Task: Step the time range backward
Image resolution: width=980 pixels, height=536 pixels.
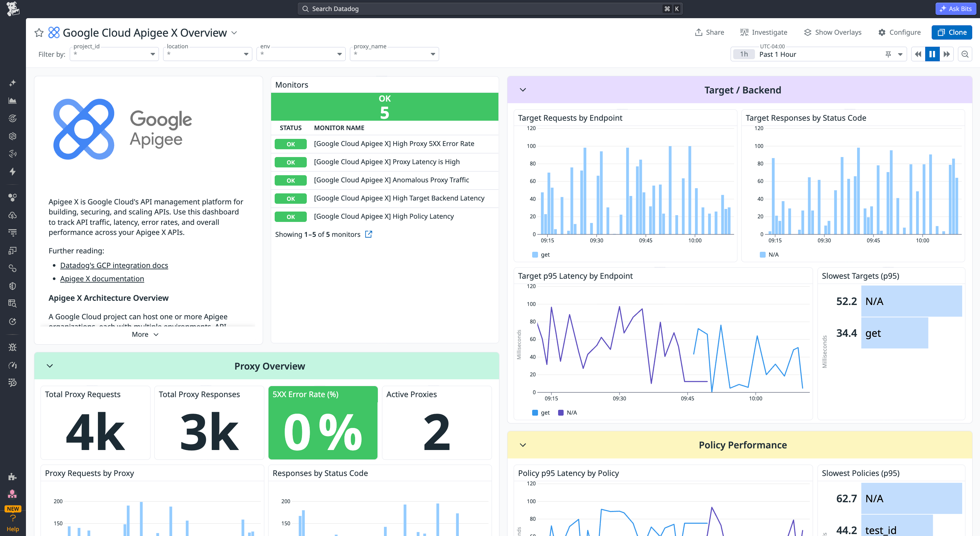Action: click(x=918, y=54)
